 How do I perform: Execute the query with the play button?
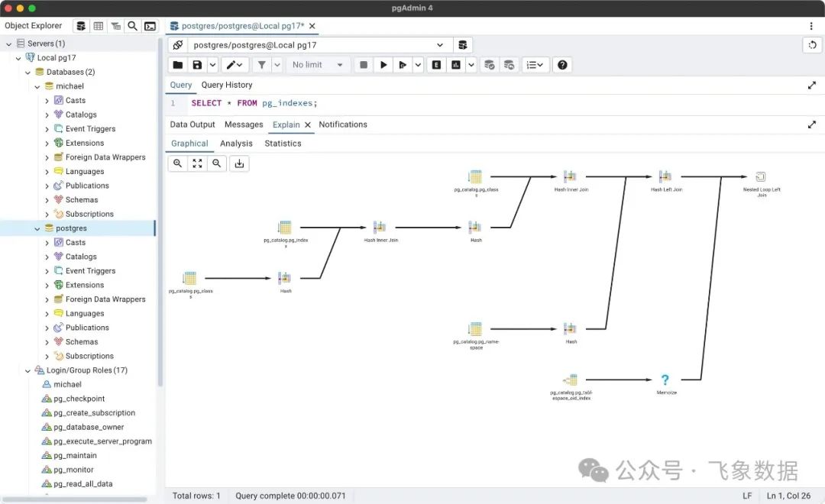click(383, 65)
